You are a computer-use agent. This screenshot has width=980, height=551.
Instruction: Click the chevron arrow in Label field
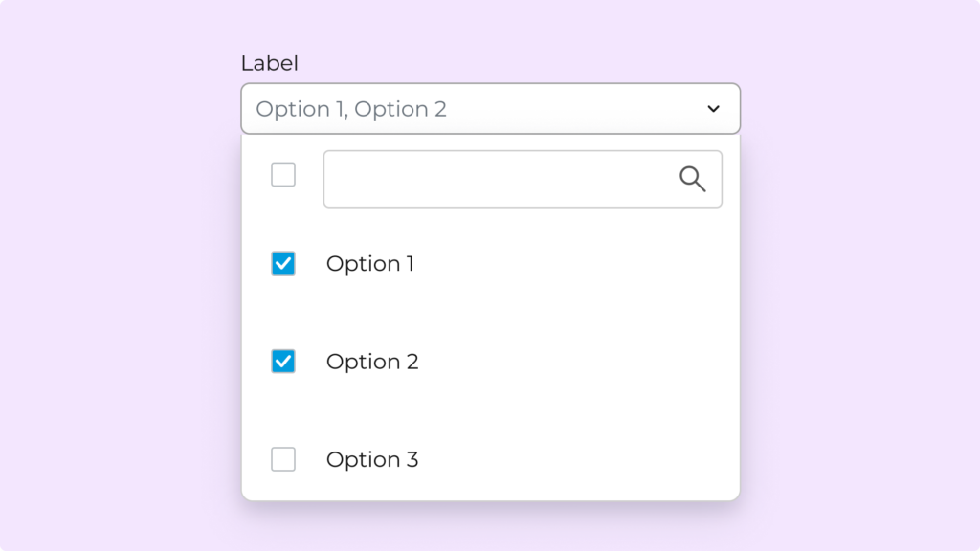(713, 109)
